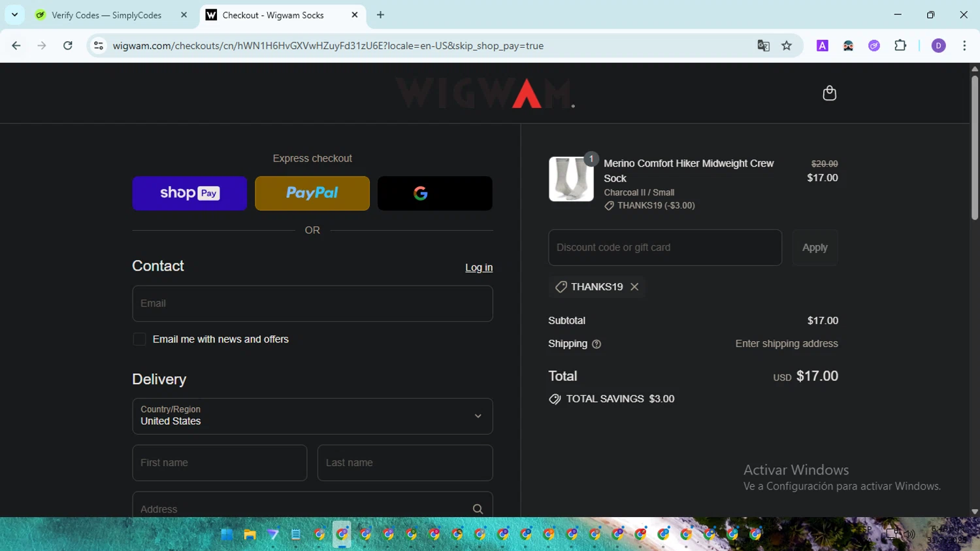Select the TOTAL SAVINGS $3.00 text
The height and width of the screenshot is (551, 980).
click(x=620, y=399)
